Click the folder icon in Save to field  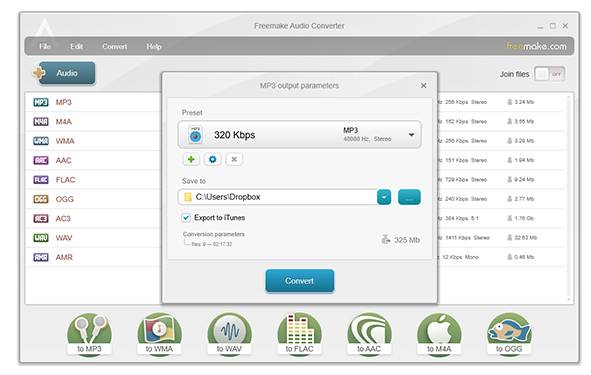point(188,197)
